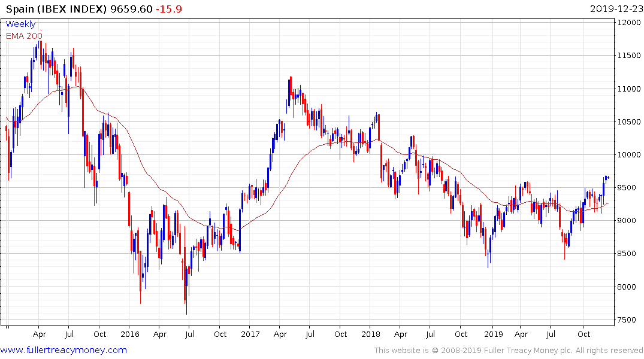644x359 pixels.
Task: Click the 11000 price axis label
Action: click(629, 89)
